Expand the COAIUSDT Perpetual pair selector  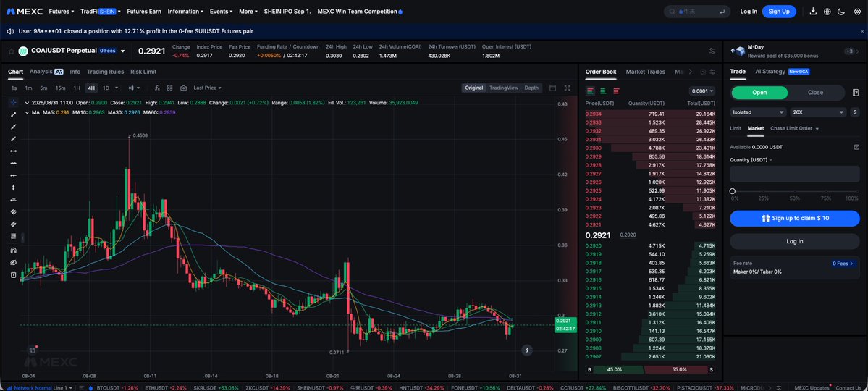[122, 51]
